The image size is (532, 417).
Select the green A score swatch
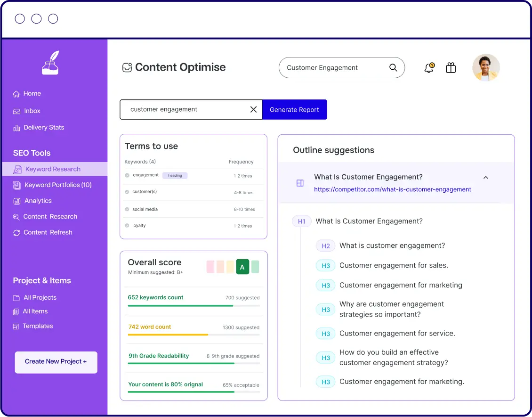click(x=242, y=266)
